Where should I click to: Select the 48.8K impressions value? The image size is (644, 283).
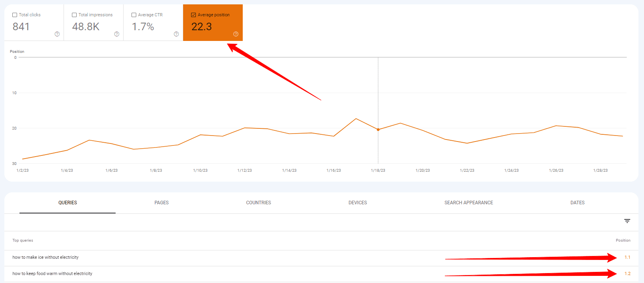pyautogui.click(x=86, y=27)
